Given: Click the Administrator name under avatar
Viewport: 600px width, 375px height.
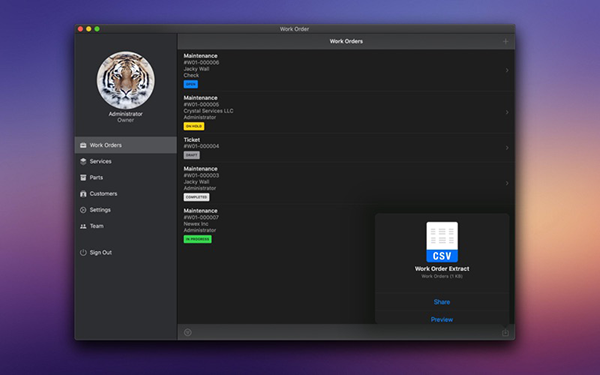Looking at the screenshot, I should pos(126,114).
